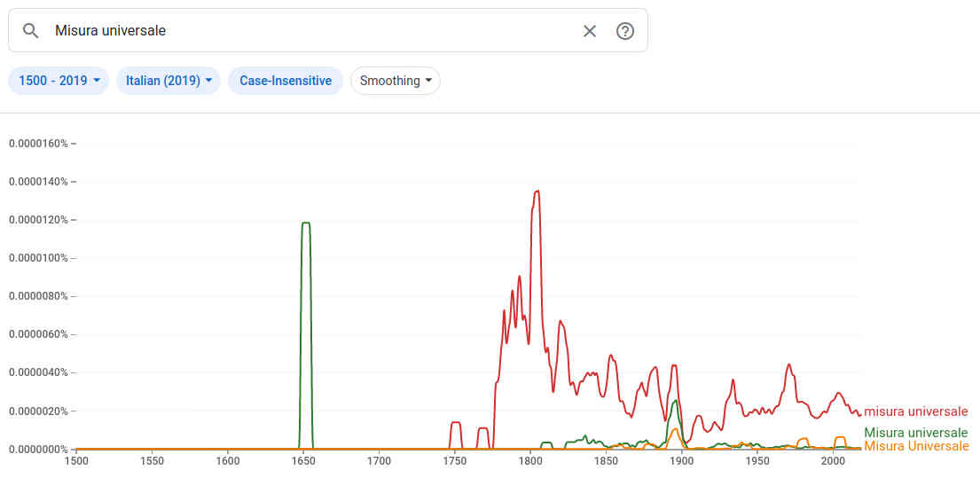The image size is (980, 478).
Task: Click the 2000 x-axis year label
Action: coord(833,461)
